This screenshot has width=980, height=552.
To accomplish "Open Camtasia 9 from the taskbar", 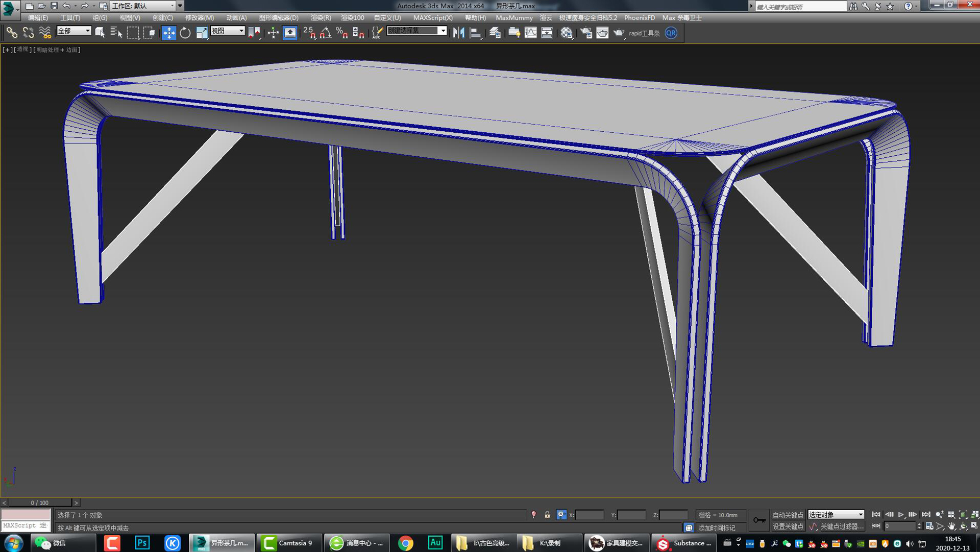I will point(289,543).
